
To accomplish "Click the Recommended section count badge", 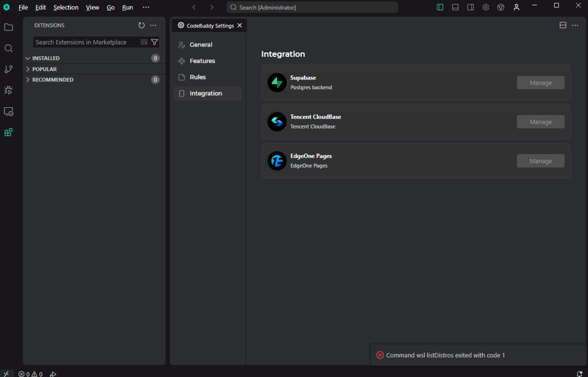I will [155, 79].
